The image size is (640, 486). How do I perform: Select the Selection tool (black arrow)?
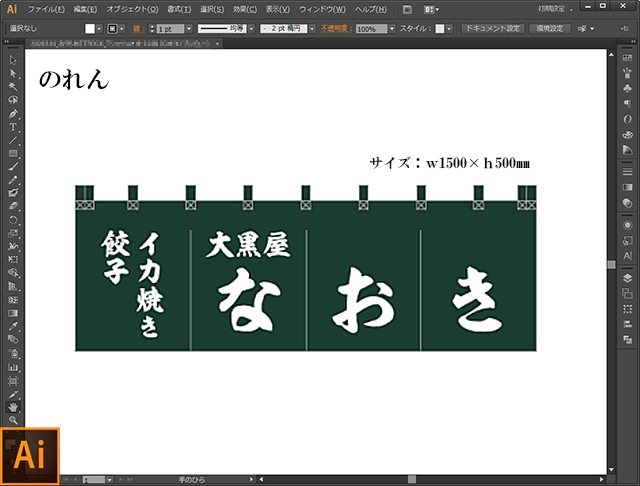13,61
